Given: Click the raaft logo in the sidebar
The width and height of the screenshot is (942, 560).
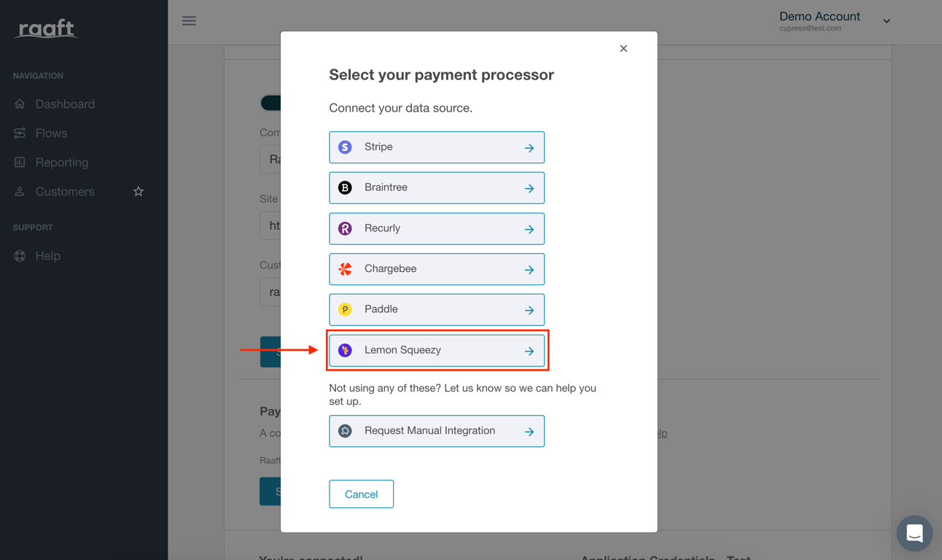Looking at the screenshot, I should click(x=47, y=28).
